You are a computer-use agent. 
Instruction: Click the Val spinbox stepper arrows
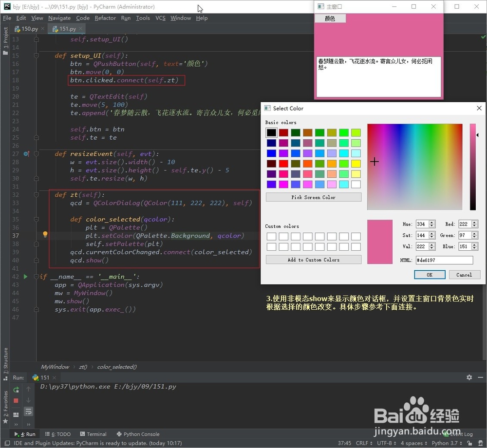click(x=431, y=246)
